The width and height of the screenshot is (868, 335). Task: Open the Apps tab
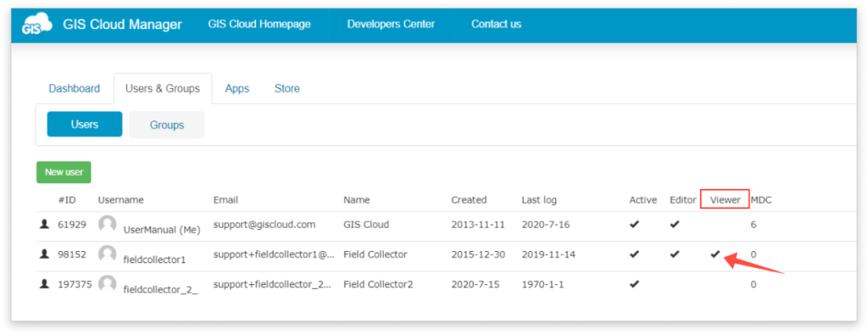(237, 88)
